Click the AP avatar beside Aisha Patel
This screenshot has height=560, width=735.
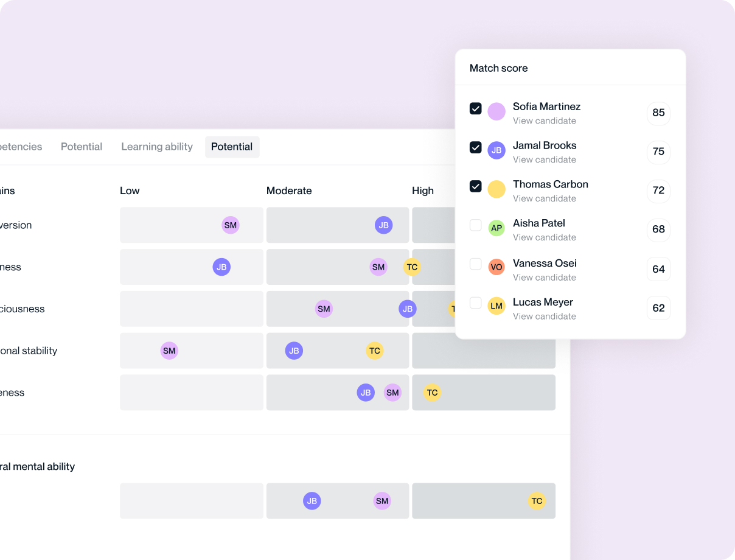[x=496, y=228]
